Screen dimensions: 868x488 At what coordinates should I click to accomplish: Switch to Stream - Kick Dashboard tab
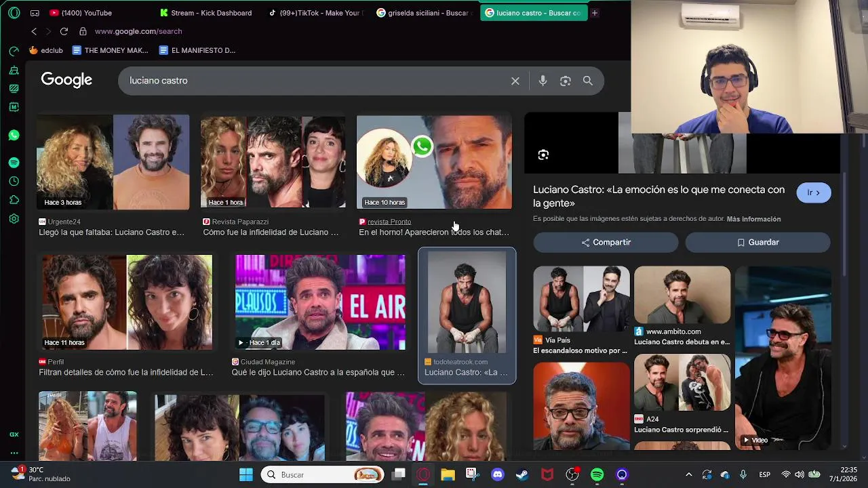coord(206,13)
